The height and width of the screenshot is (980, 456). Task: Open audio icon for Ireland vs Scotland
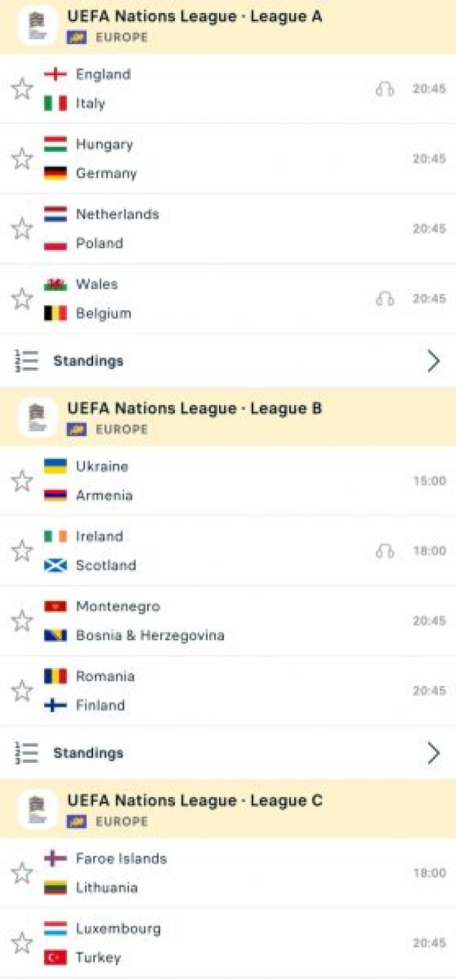[385, 551]
